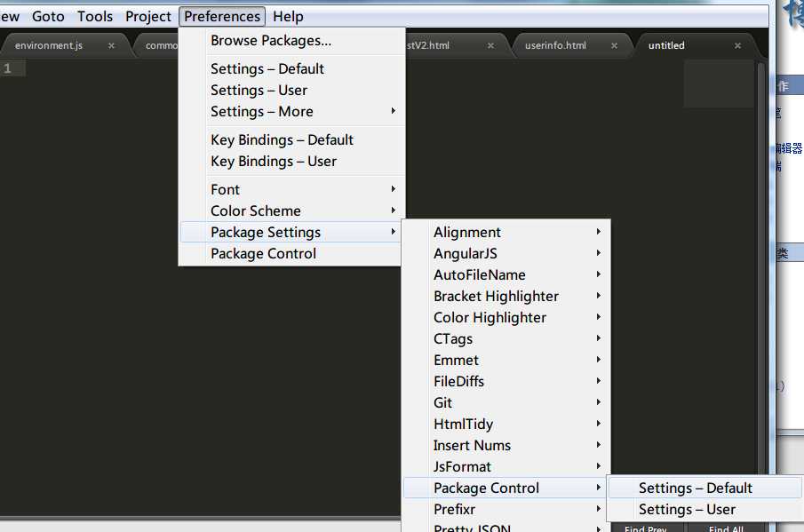Expand the Color Scheme submenu

click(x=291, y=210)
